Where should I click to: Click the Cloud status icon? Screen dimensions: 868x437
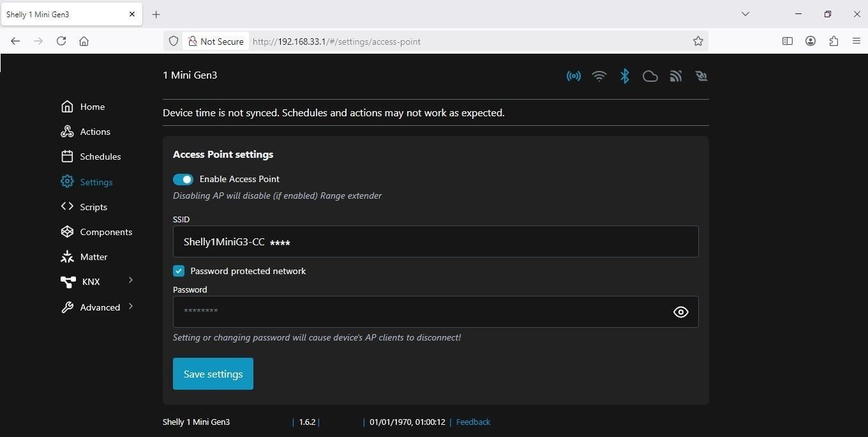click(650, 76)
